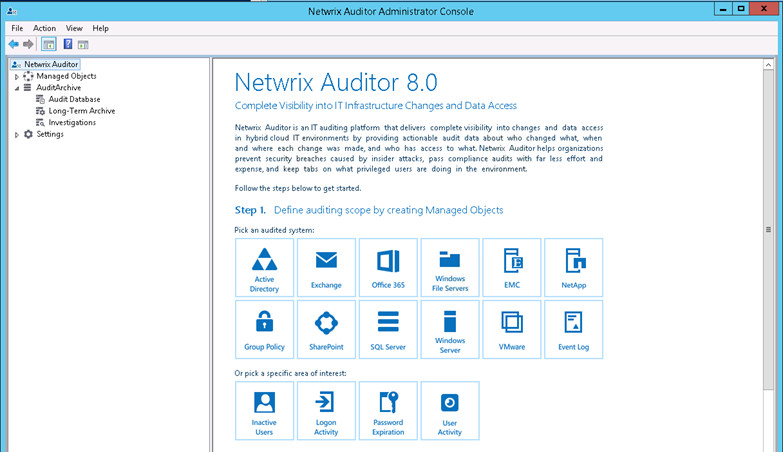This screenshot has width=783, height=452.
Task: Choose the User Activity tile
Action: click(x=450, y=411)
